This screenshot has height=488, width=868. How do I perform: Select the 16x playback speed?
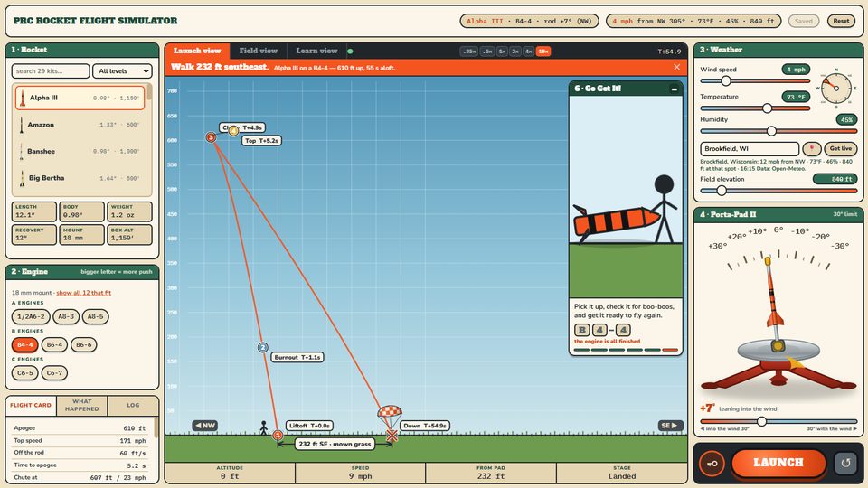pos(543,52)
